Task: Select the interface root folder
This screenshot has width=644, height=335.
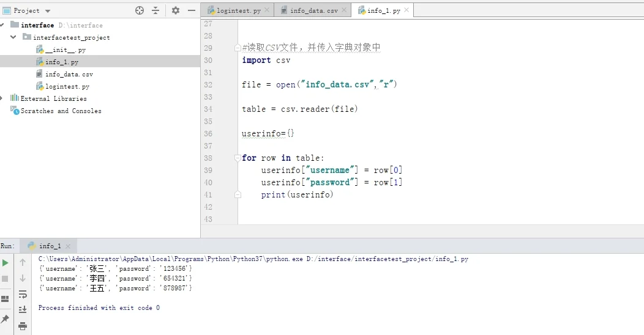Action: click(x=37, y=25)
